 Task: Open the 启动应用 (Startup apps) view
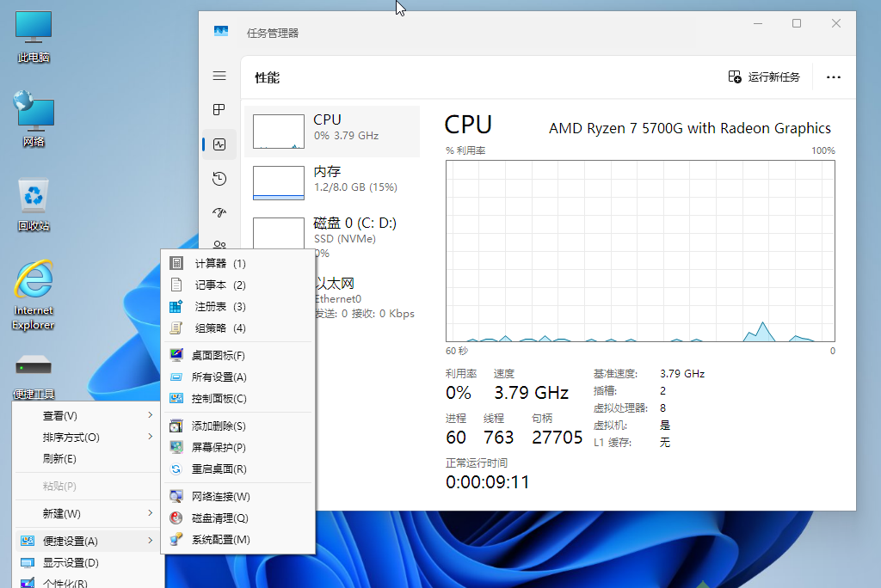click(219, 212)
